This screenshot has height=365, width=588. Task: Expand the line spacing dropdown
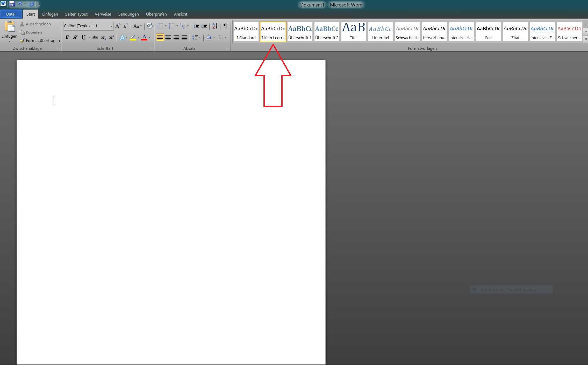tap(200, 38)
